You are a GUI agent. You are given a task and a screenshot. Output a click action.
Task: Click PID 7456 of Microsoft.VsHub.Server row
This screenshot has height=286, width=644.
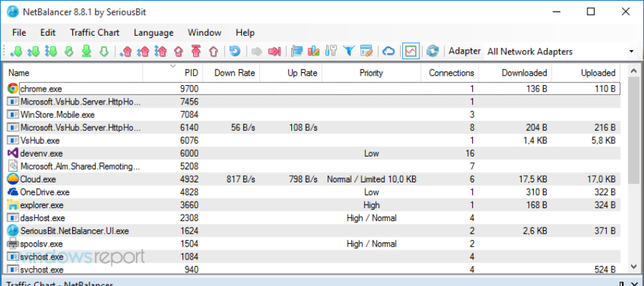coord(190,102)
